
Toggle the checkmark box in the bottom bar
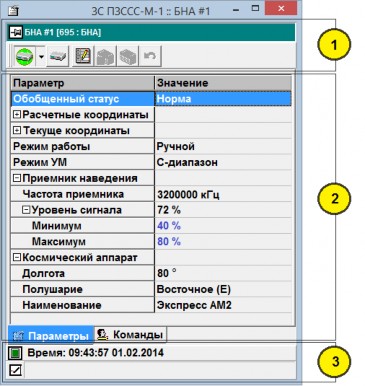coord(15,370)
